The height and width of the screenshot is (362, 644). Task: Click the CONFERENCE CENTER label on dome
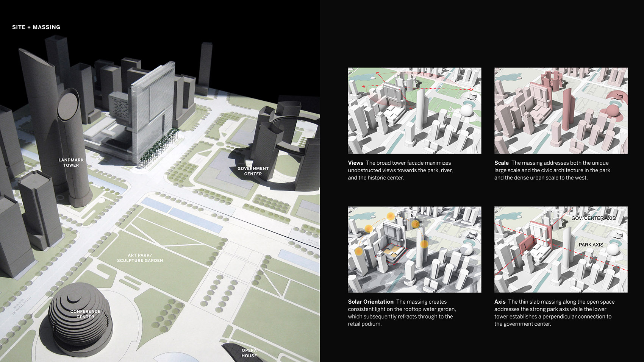click(85, 314)
